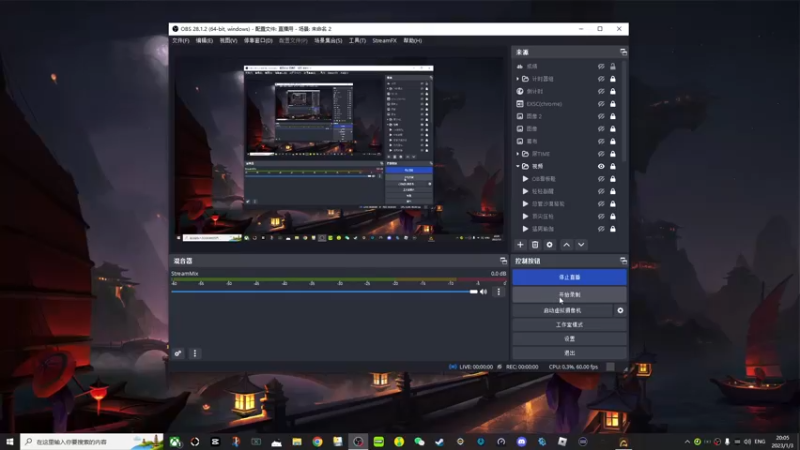
Task: Open the 编辑(E) menu
Action: point(204,40)
